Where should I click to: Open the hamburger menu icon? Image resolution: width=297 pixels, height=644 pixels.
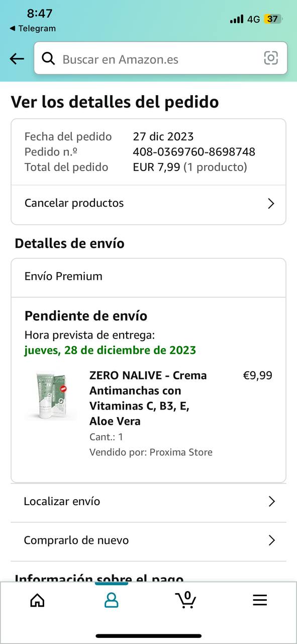tap(260, 600)
